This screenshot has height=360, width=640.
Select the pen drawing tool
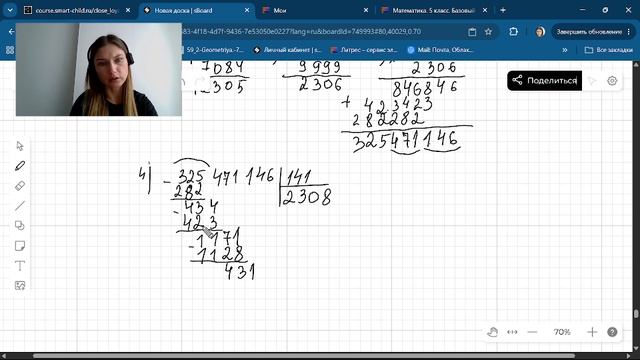coord(20,166)
